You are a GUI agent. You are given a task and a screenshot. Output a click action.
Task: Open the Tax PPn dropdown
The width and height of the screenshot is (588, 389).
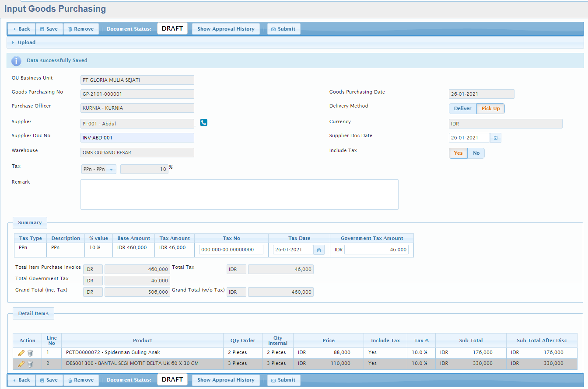tap(111, 169)
